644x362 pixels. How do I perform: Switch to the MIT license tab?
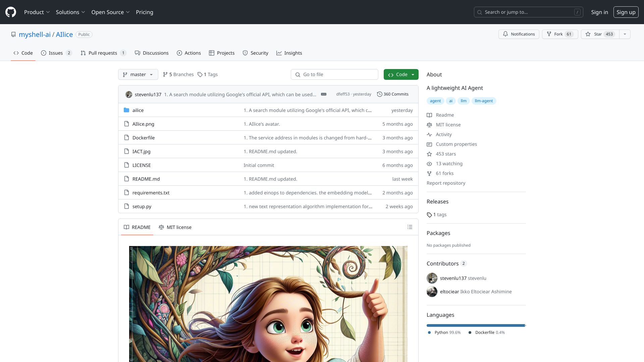(x=175, y=227)
